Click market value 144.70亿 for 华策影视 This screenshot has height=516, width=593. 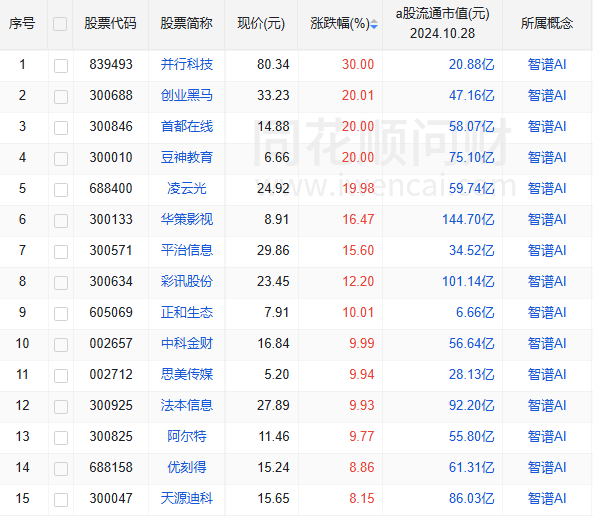tap(468, 219)
